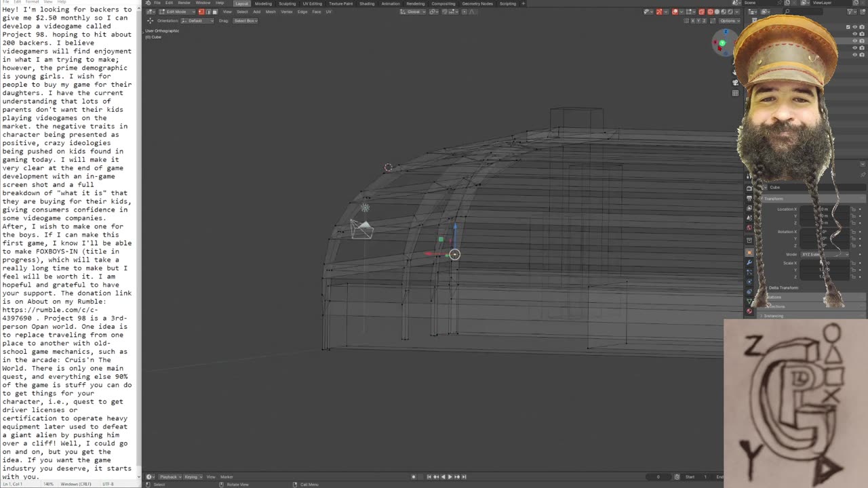Click play reversed button in timeline
868x488 pixels.
pyautogui.click(x=443, y=476)
